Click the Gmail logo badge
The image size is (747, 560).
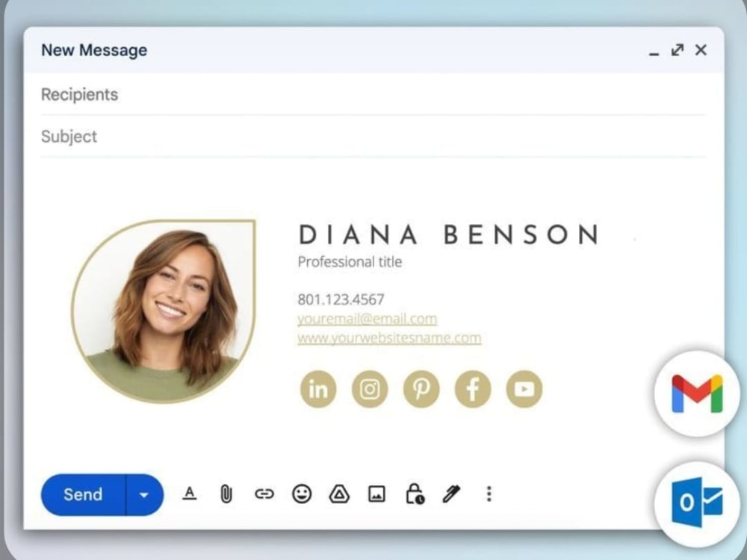pos(697,393)
